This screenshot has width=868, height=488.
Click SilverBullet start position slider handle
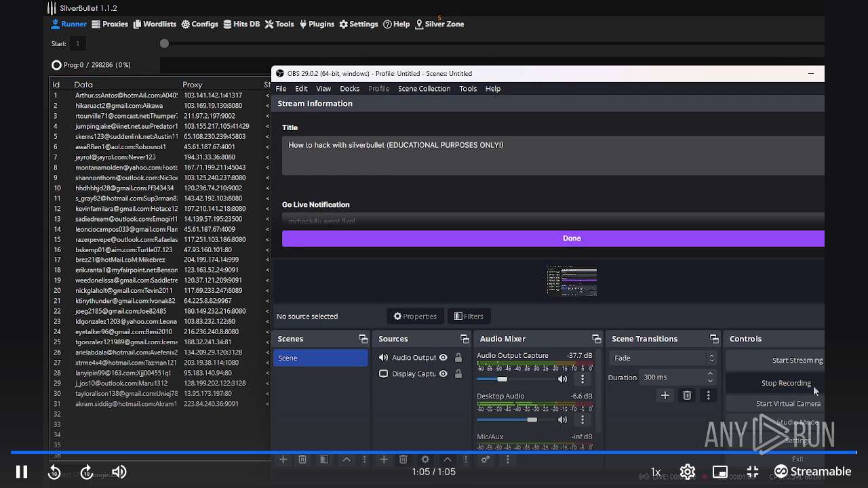(x=164, y=43)
